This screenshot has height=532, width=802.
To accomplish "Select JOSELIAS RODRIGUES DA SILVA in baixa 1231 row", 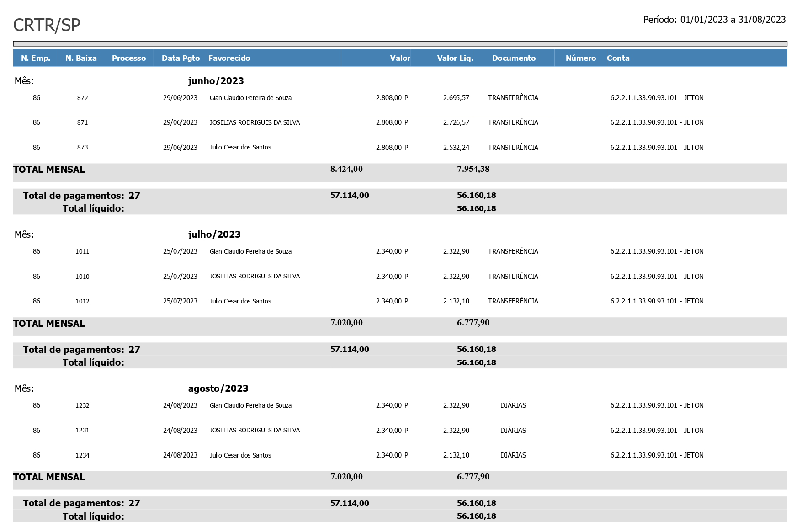I will [255, 430].
